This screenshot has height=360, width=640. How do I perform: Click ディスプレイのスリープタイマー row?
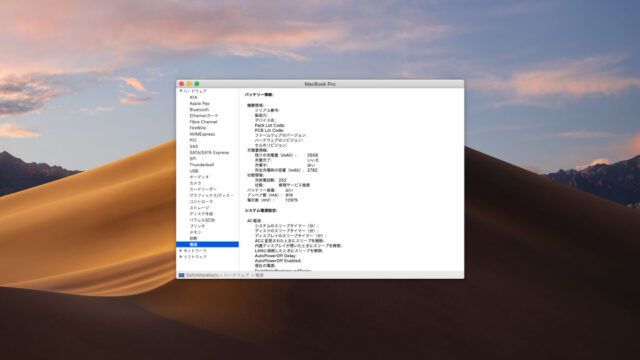(291, 236)
